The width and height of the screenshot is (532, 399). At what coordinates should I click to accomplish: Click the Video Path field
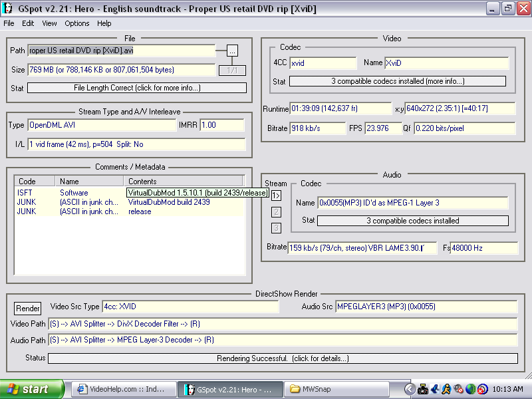tap(283, 324)
